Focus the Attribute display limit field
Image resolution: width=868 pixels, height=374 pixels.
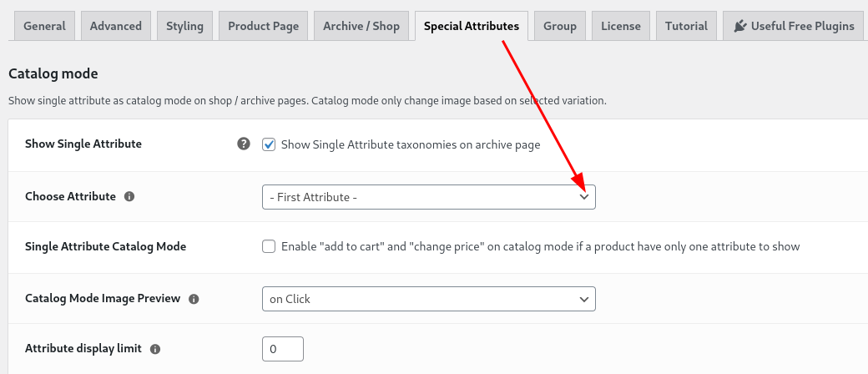[x=283, y=349]
